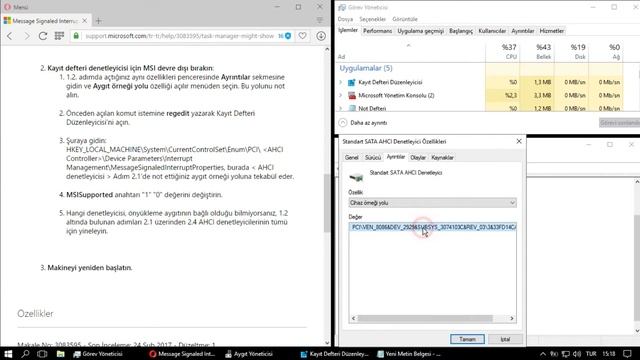Expand Kayıt Defteri Düzenleyicisi process row
The image size is (640, 360).
[340, 82]
